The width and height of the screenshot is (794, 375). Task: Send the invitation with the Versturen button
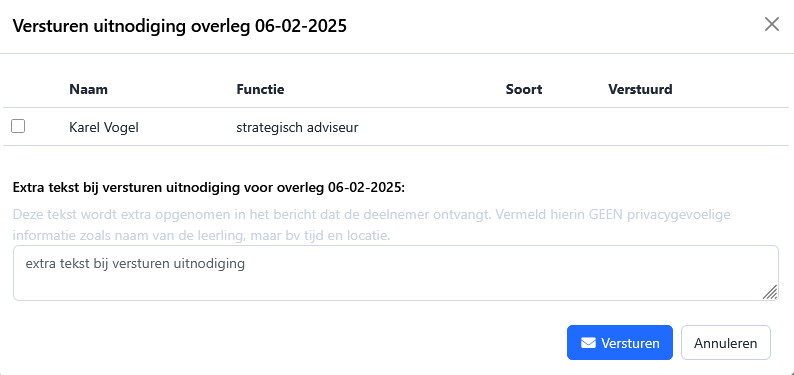(620, 343)
